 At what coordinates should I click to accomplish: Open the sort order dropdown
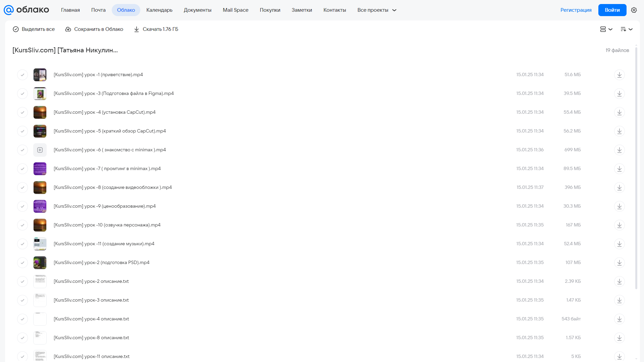pos(627,29)
